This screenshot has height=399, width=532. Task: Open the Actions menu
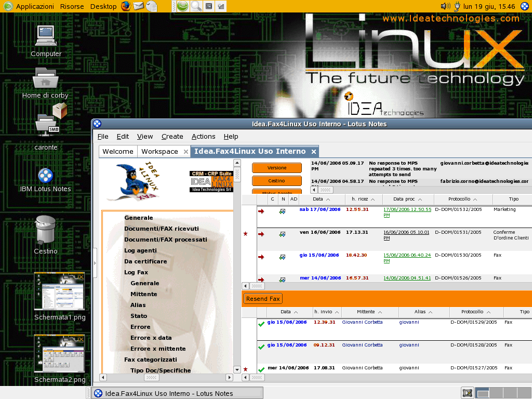(203, 137)
